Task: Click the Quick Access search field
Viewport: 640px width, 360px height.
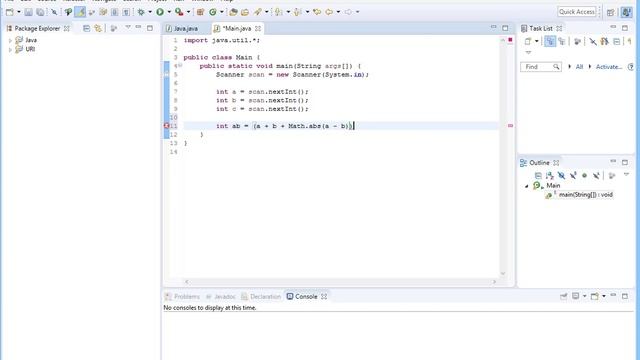Action: 577,12
